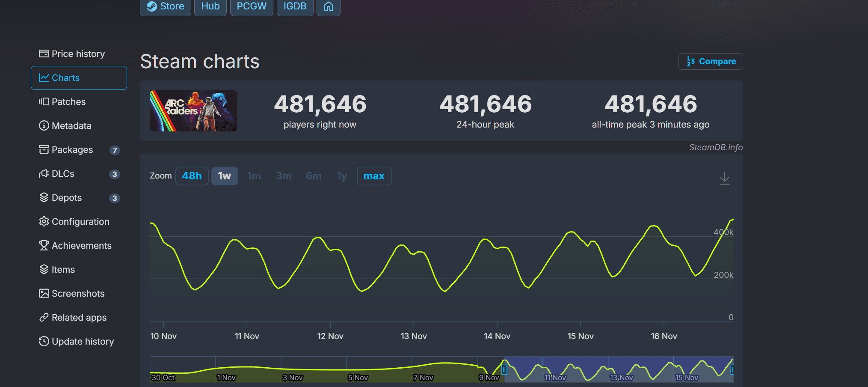Click the 481,646 players right now figure
Image resolution: width=868 pixels, height=387 pixels.
click(x=320, y=104)
